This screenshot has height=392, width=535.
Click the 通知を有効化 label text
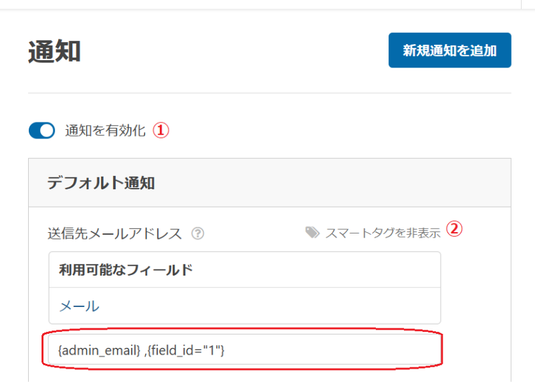pos(105,130)
